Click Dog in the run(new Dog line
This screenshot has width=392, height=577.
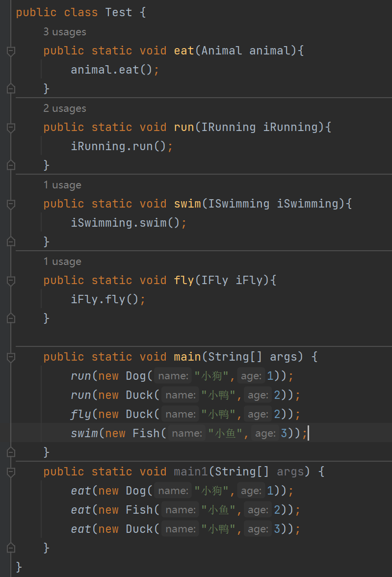(x=136, y=376)
